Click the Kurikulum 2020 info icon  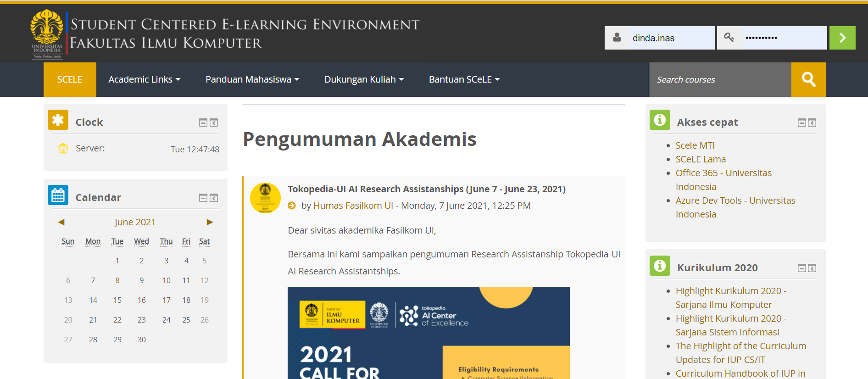tap(660, 266)
